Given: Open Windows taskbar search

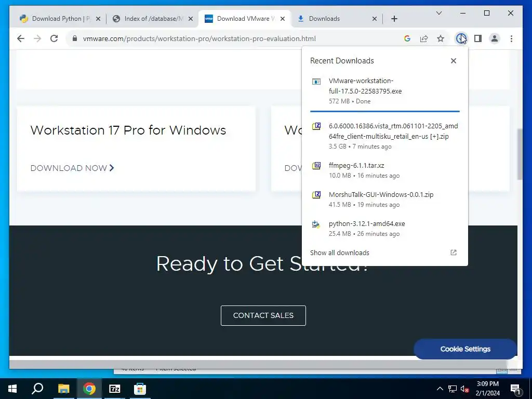Looking at the screenshot, I should [37, 389].
